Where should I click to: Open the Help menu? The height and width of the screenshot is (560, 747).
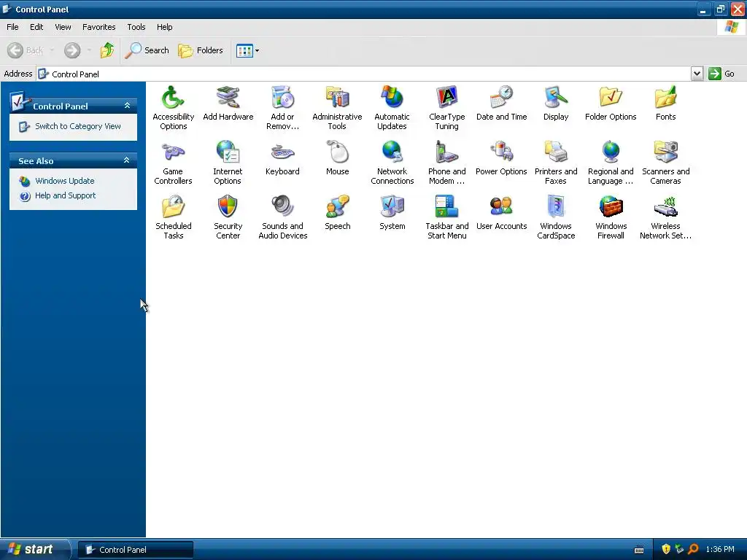click(x=164, y=27)
